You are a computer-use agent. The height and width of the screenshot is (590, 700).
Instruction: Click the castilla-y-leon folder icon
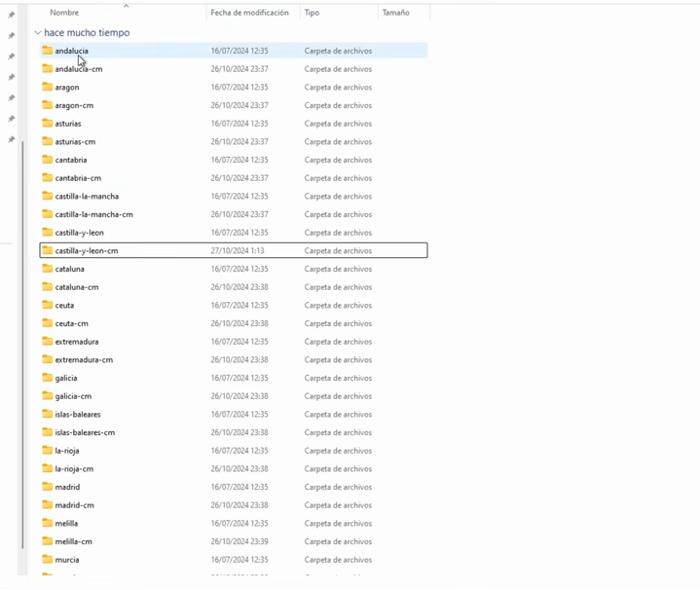click(x=48, y=232)
